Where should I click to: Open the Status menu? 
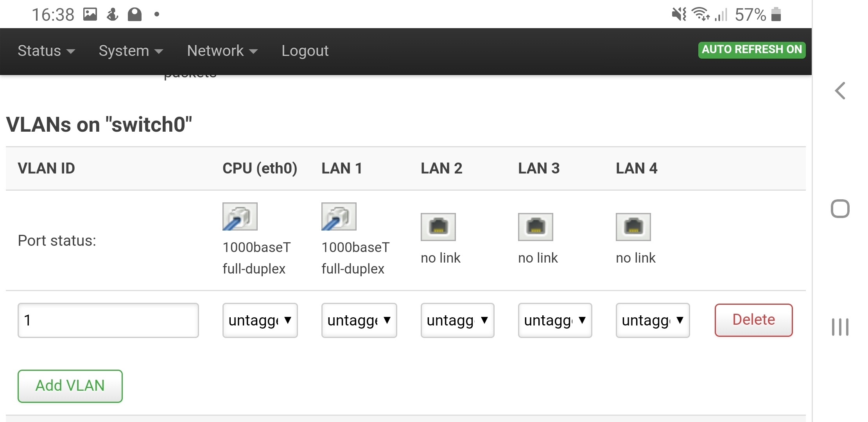coord(46,51)
